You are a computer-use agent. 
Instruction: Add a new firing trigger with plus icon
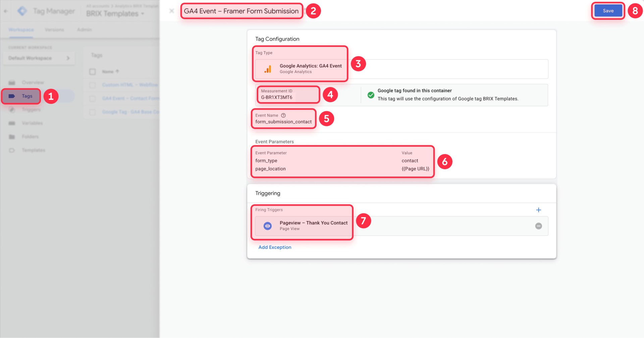pos(539,210)
